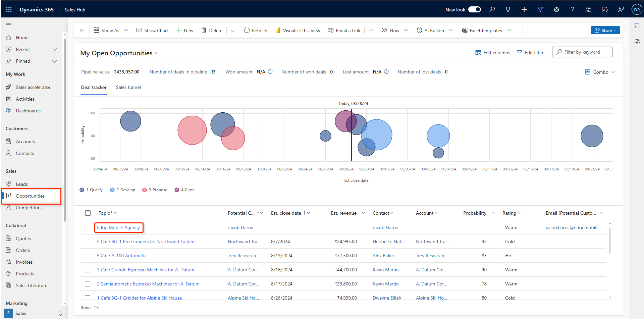Toggle 2-Develop legend series

coord(122,190)
